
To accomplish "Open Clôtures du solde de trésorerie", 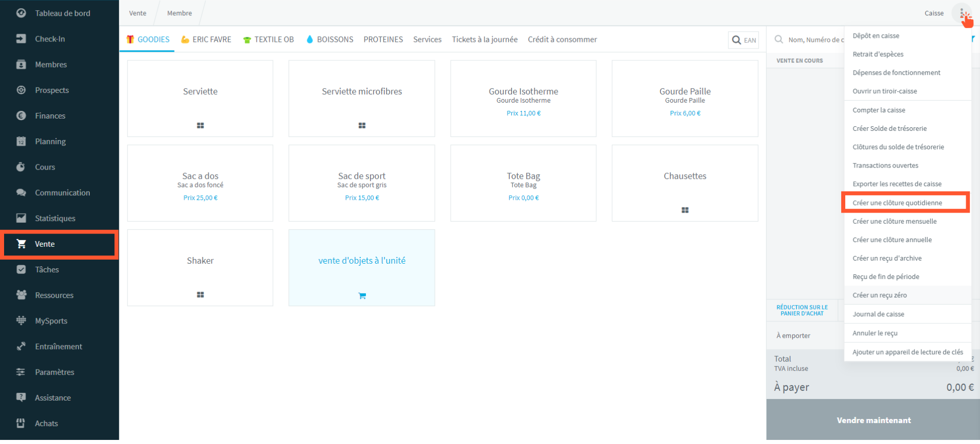I will [x=908, y=147].
